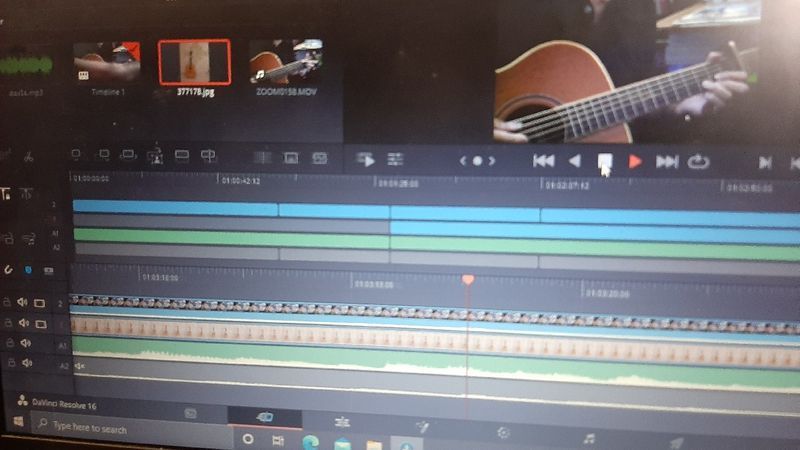Viewport: 800px width, 450px height.
Task: Click the Append to end icon
Action: coord(104,155)
